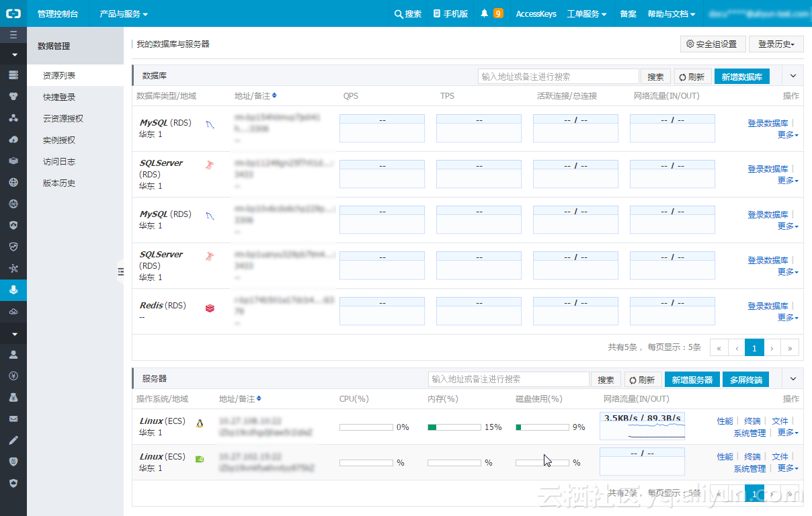Click the 多屏终端 button
This screenshot has height=516, width=812.
click(746, 380)
